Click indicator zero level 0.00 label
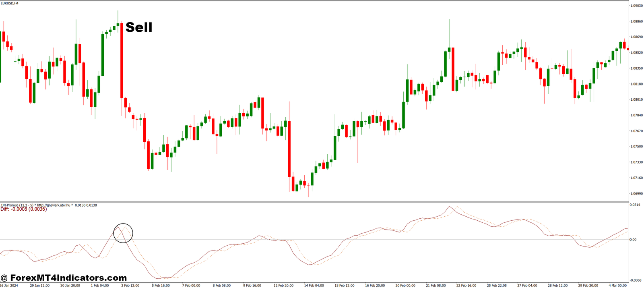Screen dimensions: 644x288 coord(634,240)
